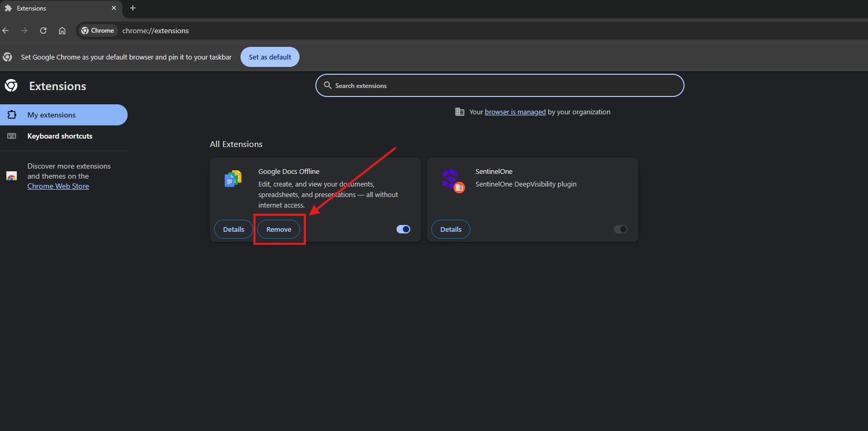The height and width of the screenshot is (431, 868).
Task: Click the SentinelOne extension icon
Action: (x=453, y=181)
